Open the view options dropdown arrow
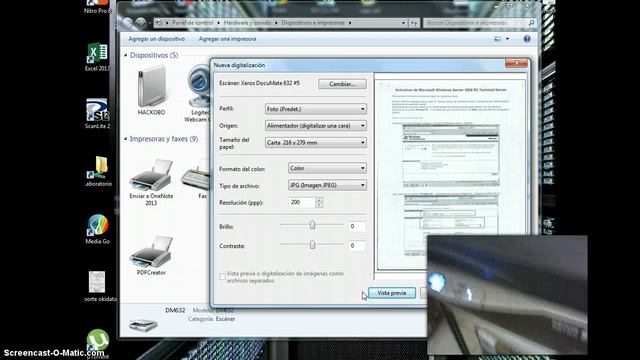 click(x=507, y=39)
